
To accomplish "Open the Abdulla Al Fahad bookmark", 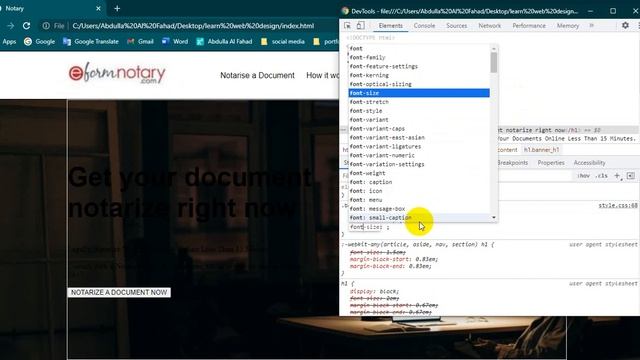I will pyautogui.click(x=224, y=41).
